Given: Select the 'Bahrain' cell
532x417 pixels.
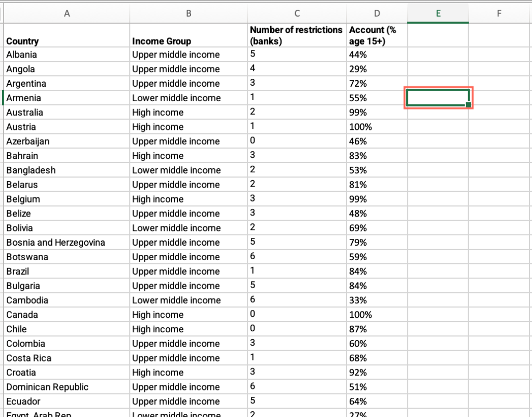Looking at the screenshot, I should coord(66,156).
